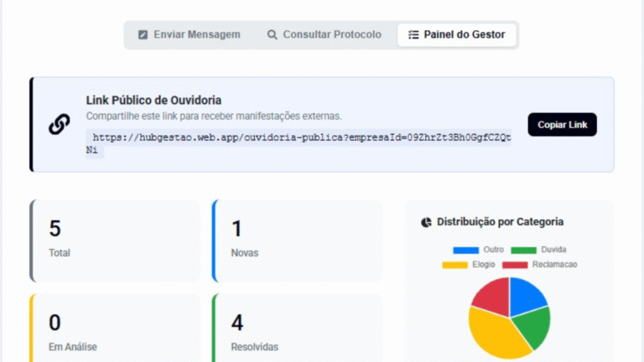The height and width of the screenshot is (362, 644).
Task: Click the pie chart icon by Distribuição
Action: [x=426, y=222]
